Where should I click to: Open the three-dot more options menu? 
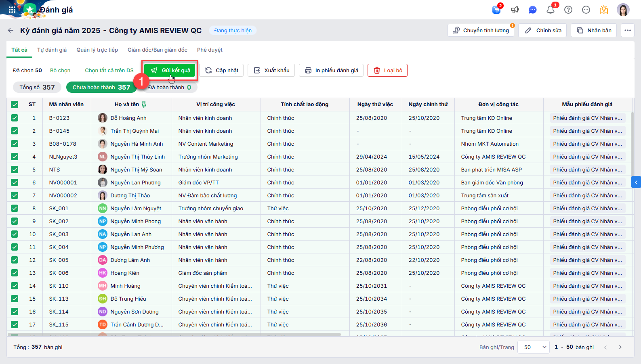627,30
